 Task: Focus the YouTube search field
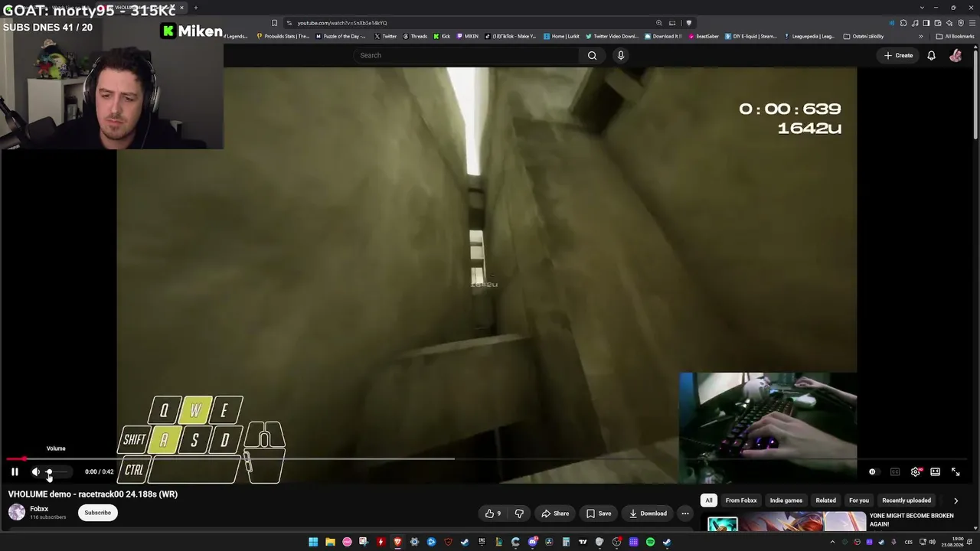click(x=467, y=55)
